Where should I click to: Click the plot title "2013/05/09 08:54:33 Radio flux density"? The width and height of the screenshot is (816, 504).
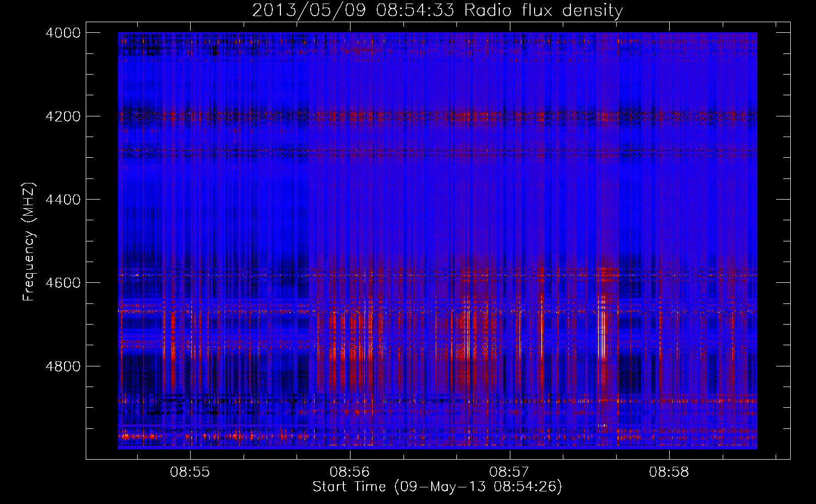click(438, 10)
